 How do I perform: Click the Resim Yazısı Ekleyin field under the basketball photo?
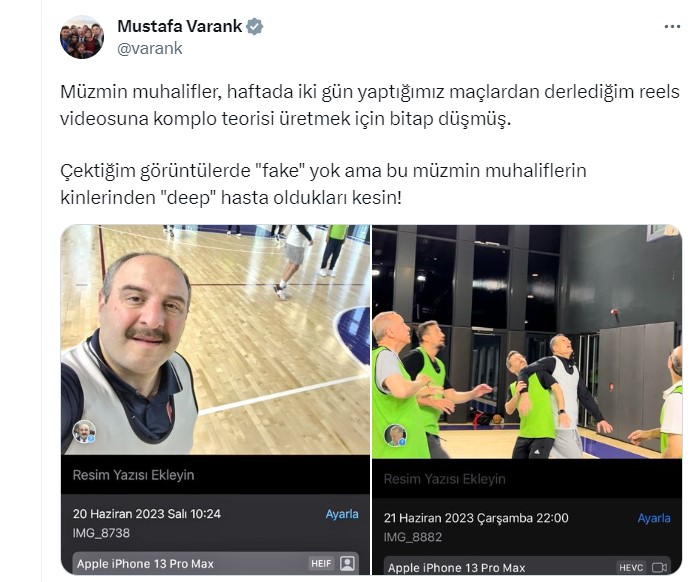[527, 479]
